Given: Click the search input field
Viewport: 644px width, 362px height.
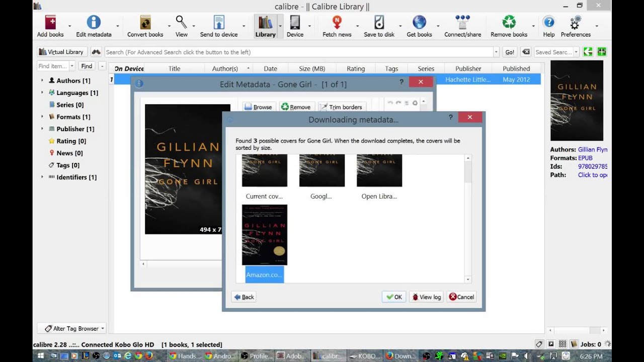Looking at the screenshot, I should tap(299, 52).
